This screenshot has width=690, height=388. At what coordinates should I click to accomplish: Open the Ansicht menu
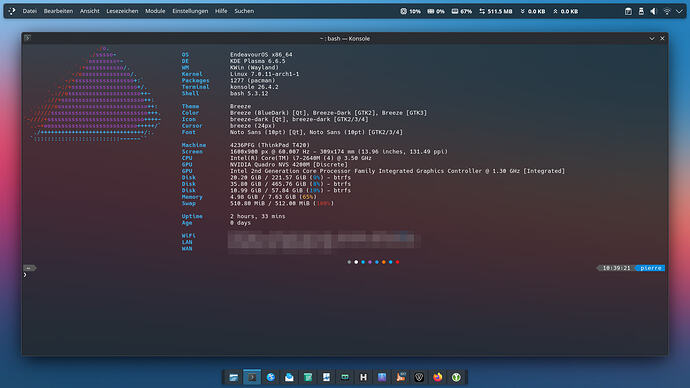pyautogui.click(x=89, y=11)
